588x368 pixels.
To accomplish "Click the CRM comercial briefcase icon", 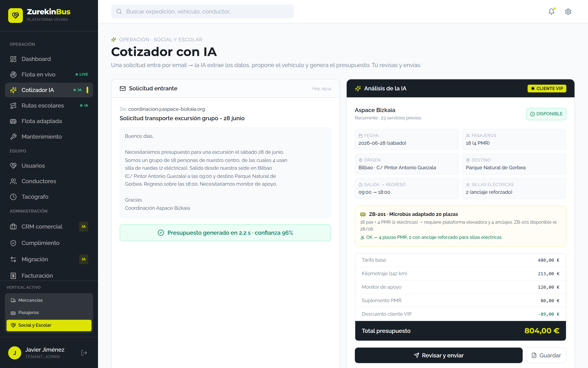I will 13,227.
